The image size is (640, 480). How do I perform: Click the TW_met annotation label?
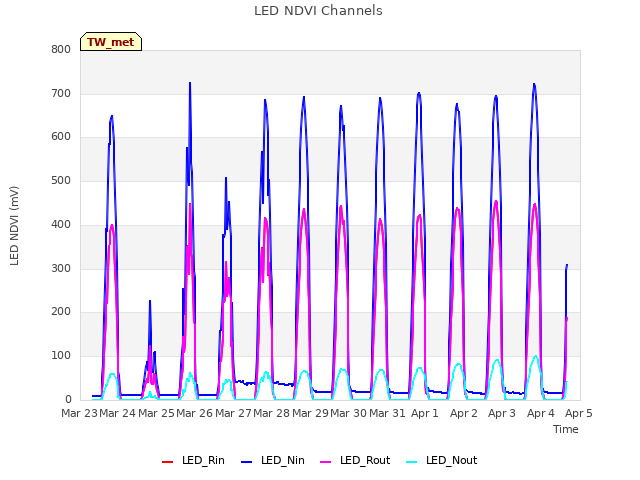pos(111,42)
